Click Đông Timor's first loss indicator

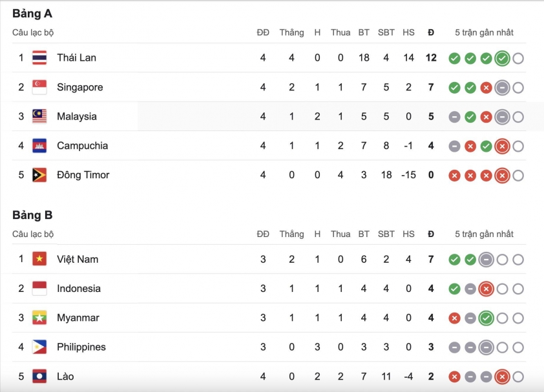[x=454, y=176]
